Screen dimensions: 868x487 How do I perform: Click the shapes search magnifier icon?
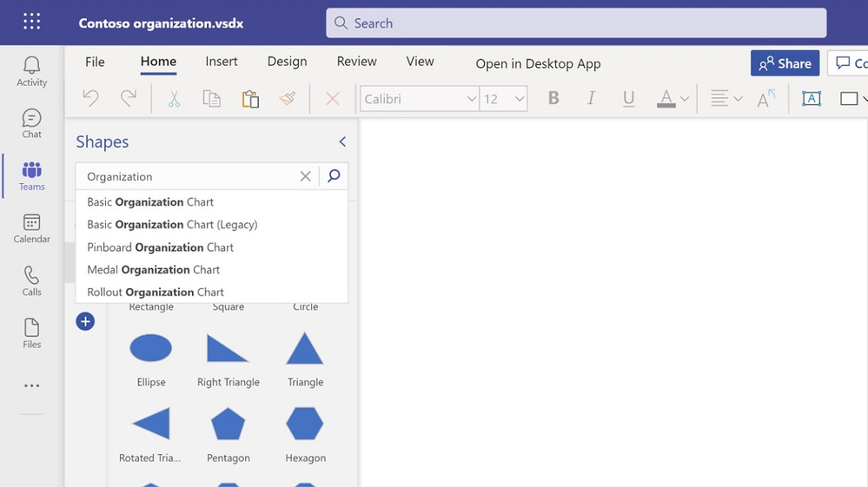point(334,176)
